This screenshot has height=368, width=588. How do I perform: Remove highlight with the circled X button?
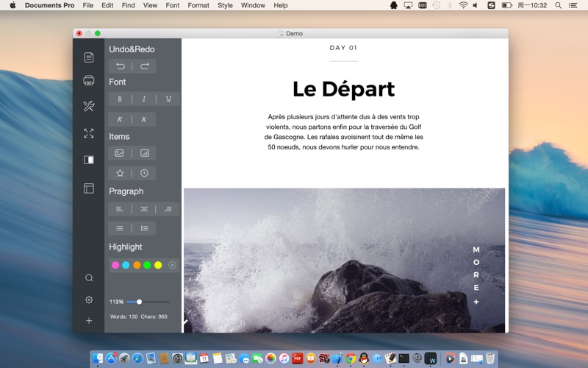(172, 265)
